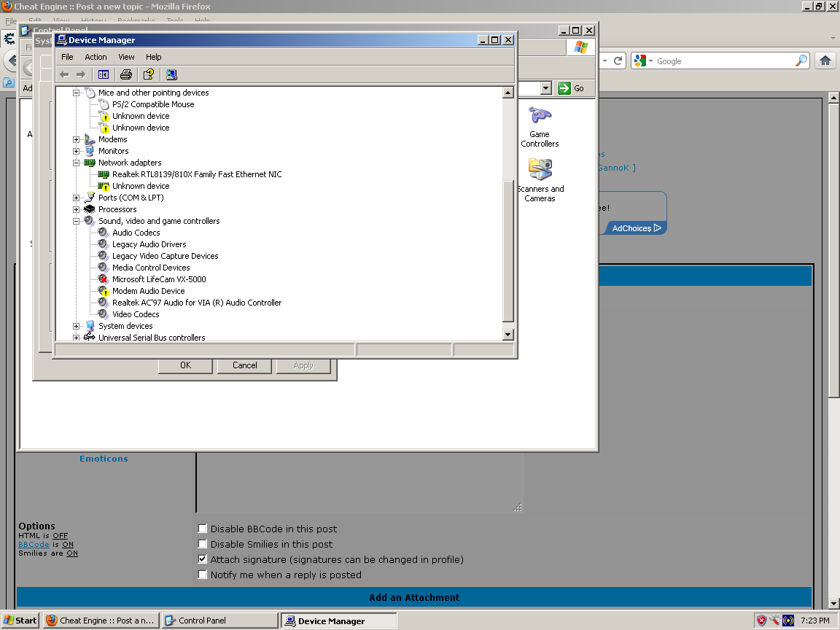Viewport: 840px width, 630px height.
Task: Select the disabled Microsoft LifeCam VX-5000 device
Action: click(159, 279)
